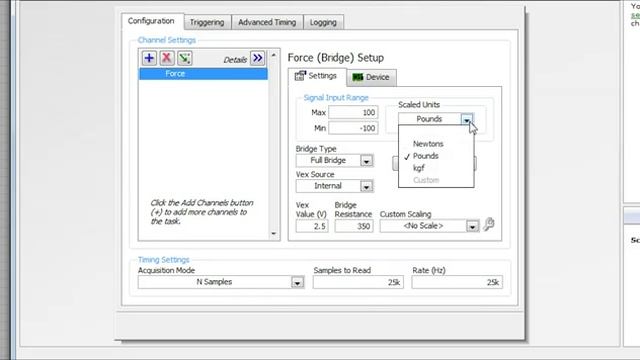Click the Scaled Units dropdown arrow

(x=467, y=119)
